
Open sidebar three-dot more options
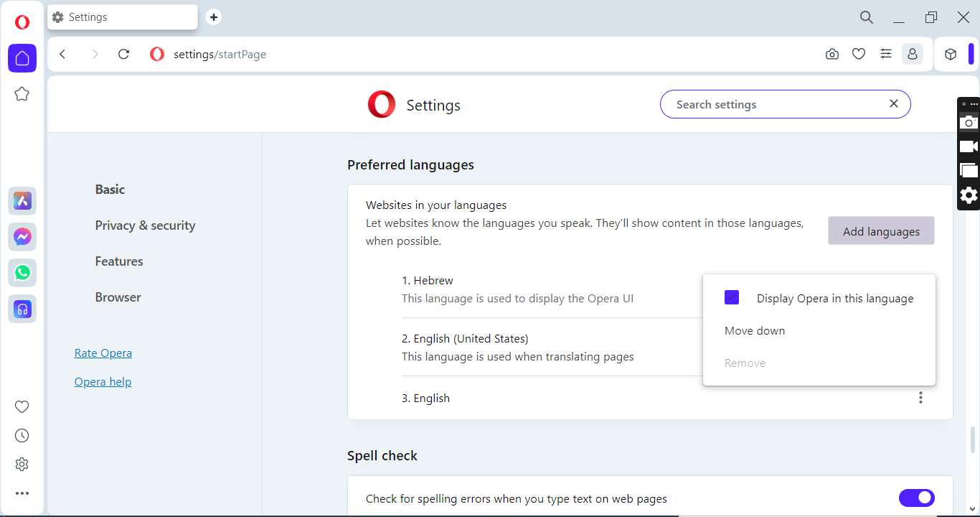(x=22, y=493)
